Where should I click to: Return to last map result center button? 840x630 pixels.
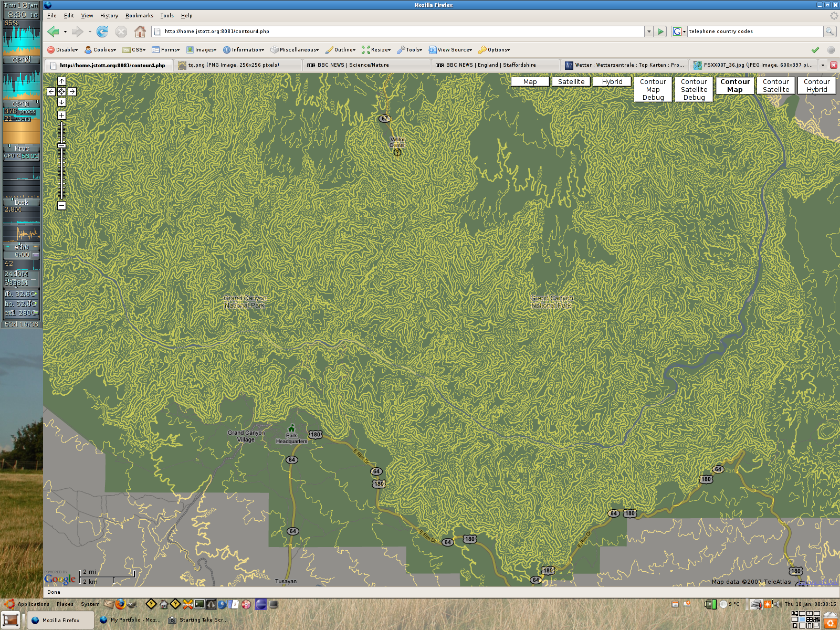coord(61,91)
